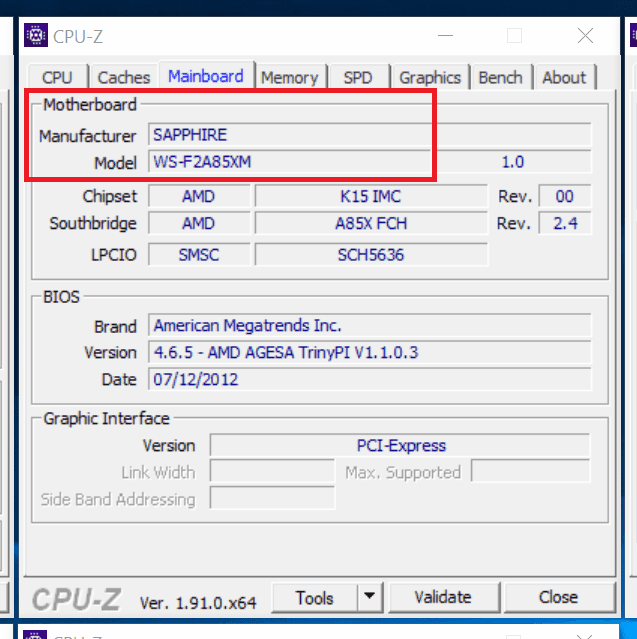The width and height of the screenshot is (637, 639).
Task: Click the SAPPHIRE manufacturer field
Action: coord(370,135)
